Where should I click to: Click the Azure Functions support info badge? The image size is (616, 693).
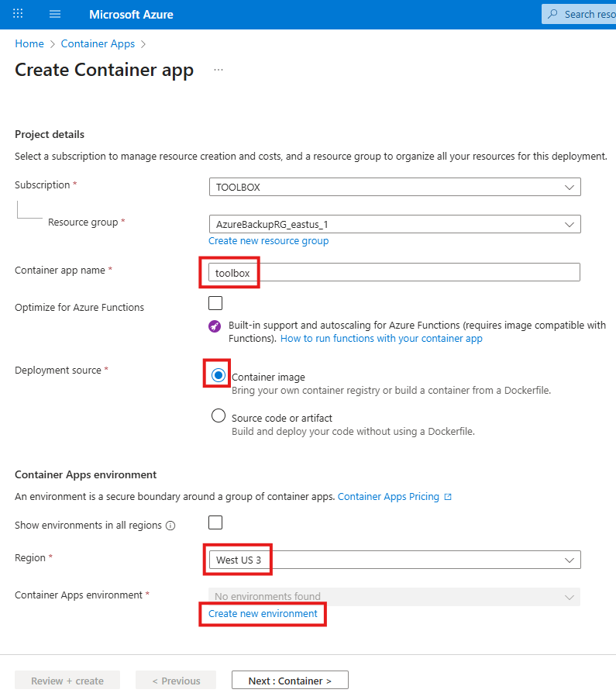click(x=215, y=326)
